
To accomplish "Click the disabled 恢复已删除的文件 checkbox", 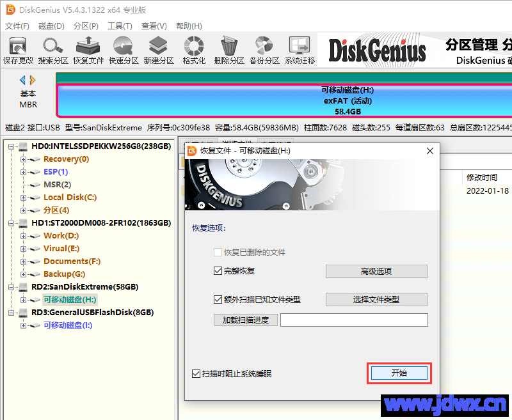I will [x=218, y=252].
